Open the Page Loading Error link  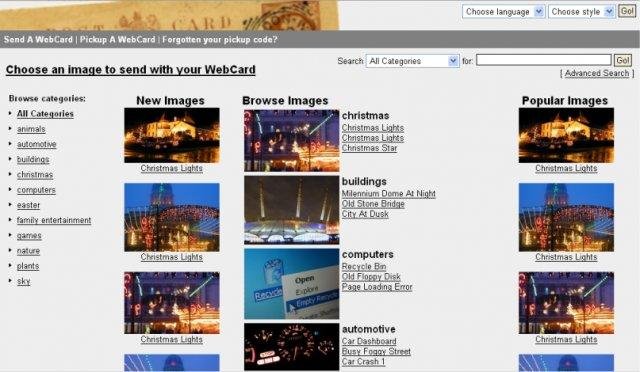(377, 287)
